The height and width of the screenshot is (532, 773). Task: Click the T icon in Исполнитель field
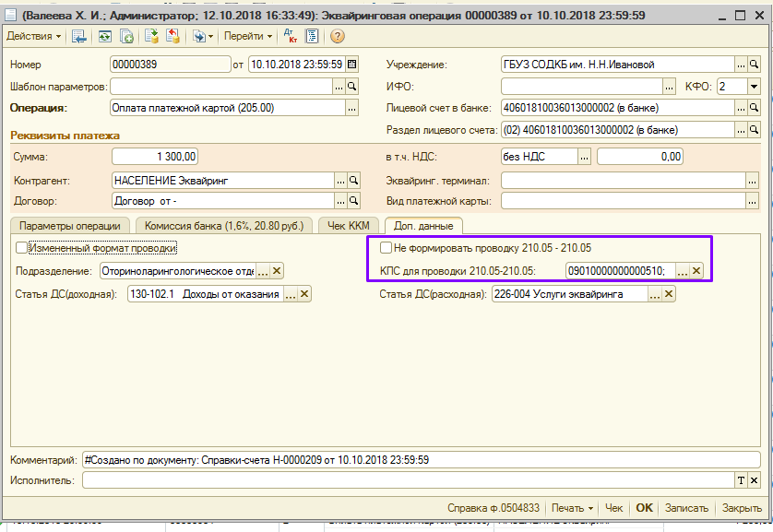point(741,480)
